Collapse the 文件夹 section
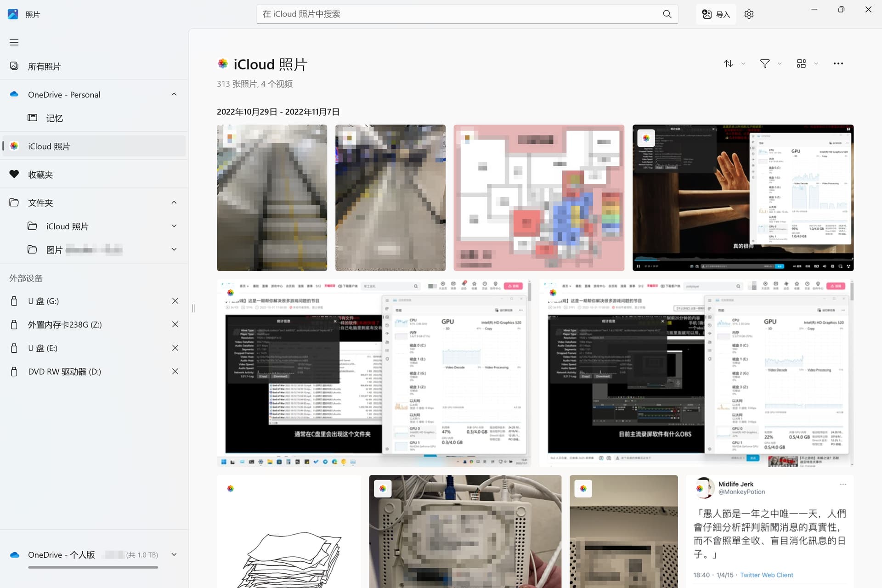 (x=174, y=203)
